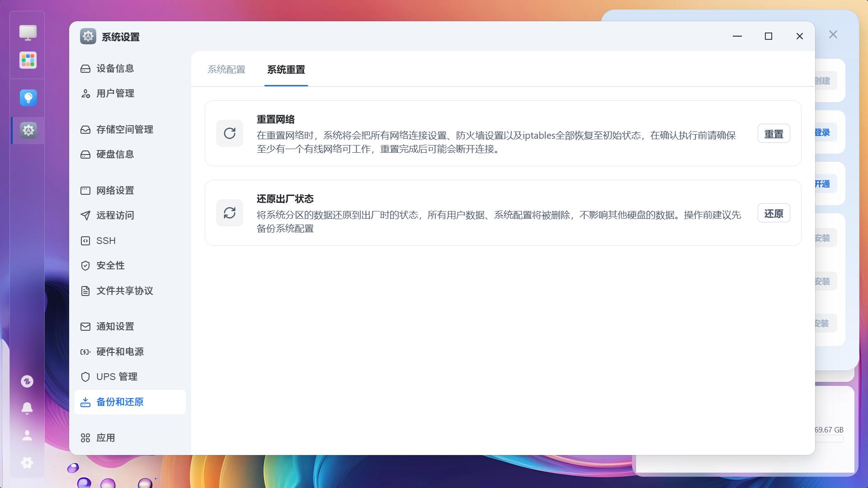The height and width of the screenshot is (488, 868).
Task: Open the lightbulb tips dock icon
Action: click(28, 98)
